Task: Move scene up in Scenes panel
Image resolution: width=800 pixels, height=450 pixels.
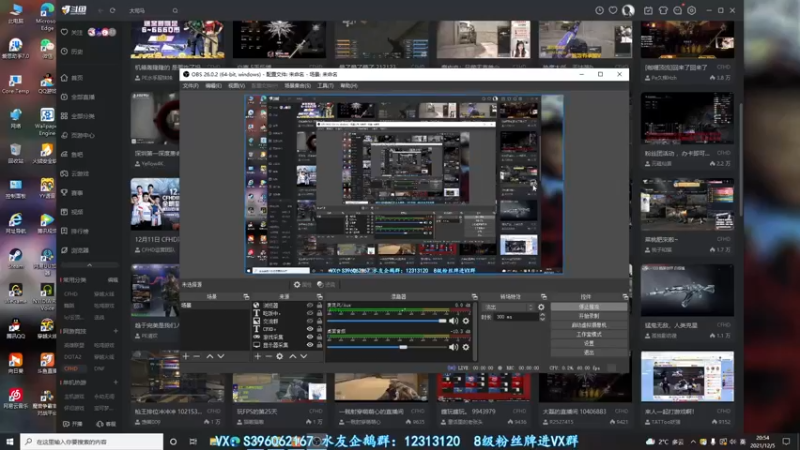Action: click(210, 356)
